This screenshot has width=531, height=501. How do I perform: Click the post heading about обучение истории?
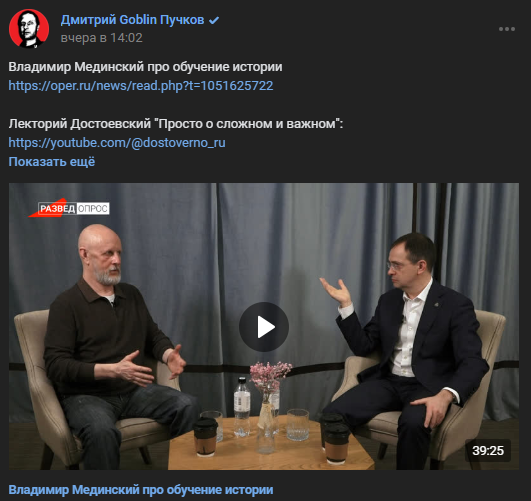[x=145, y=67]
